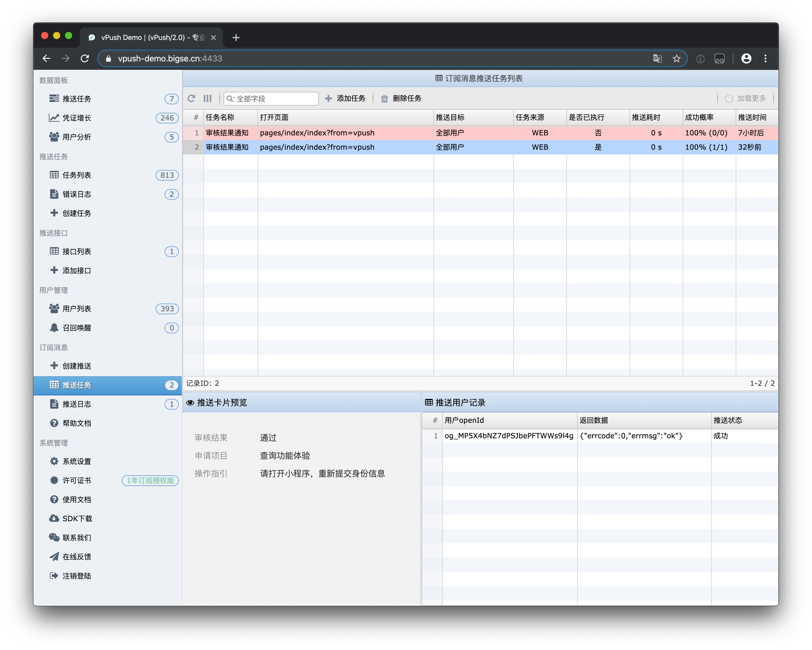Viewport: 812px width, 650px height.
Task: Sort by the 推送时间 column header
Action: coord(757,117)
